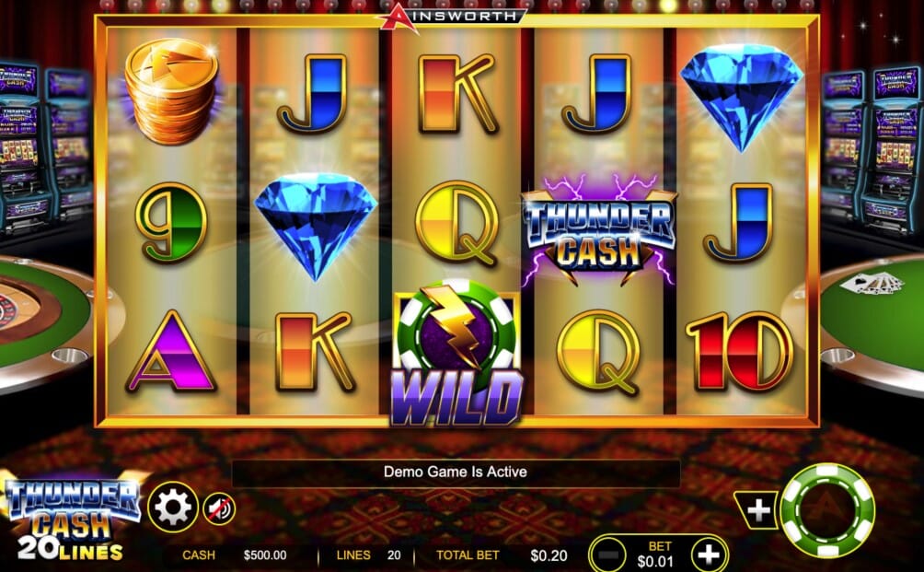This screenshot has height=572, width=924.
Task: Click the Ainsworth logo at top
Action: coord(451,18)
